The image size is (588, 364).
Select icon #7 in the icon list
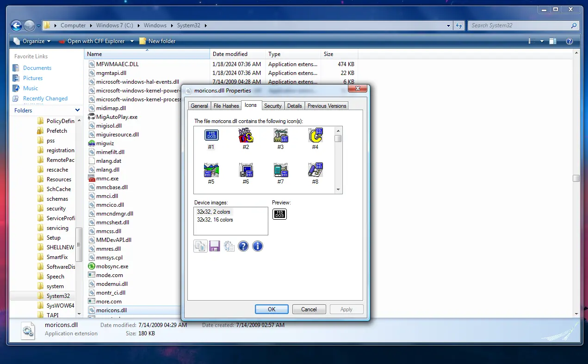tap(280, 173)
